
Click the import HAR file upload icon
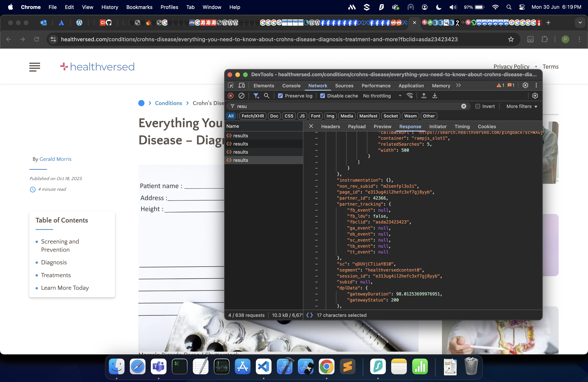click(424, 96)
